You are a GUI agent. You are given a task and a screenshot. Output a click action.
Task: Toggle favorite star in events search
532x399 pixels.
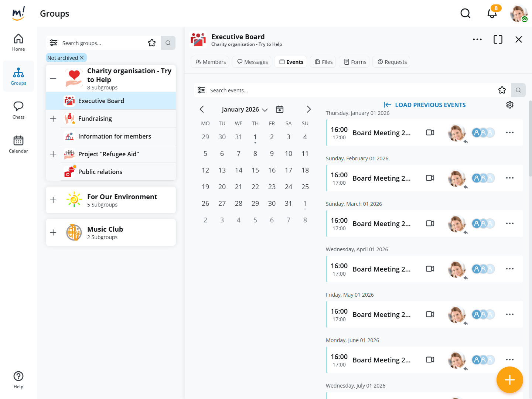[502, 90]
